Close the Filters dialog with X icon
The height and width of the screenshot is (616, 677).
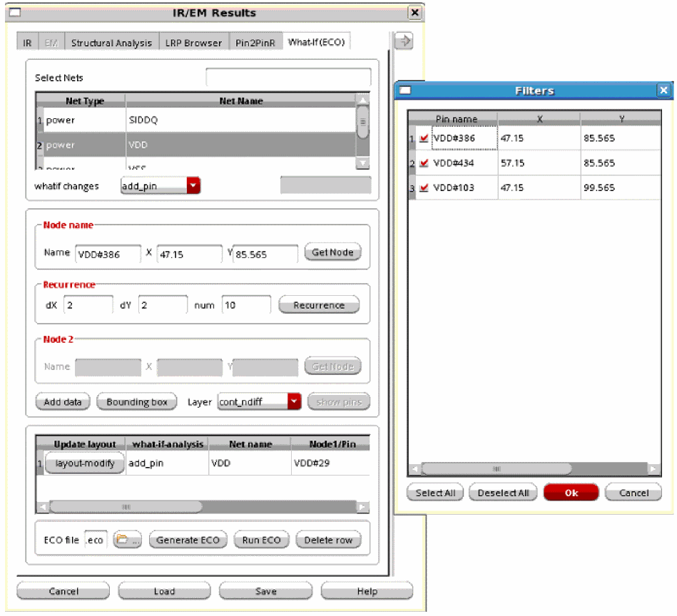coord(663,91)
